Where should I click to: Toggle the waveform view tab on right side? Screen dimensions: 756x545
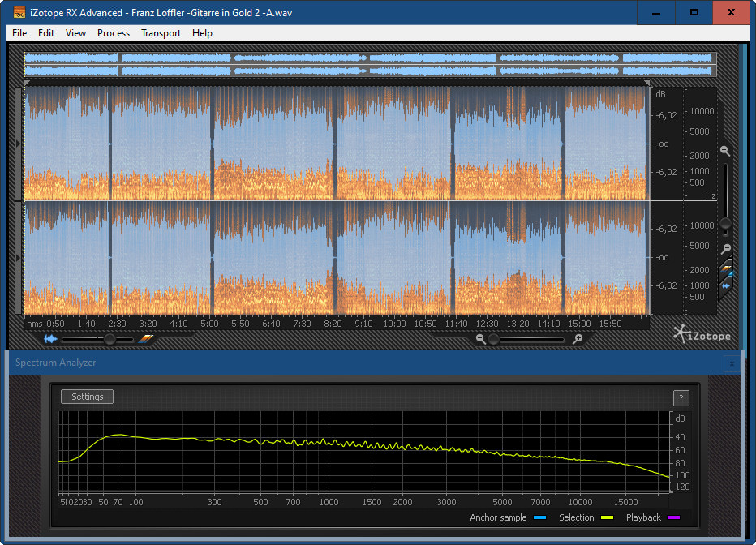pos(726,285)
